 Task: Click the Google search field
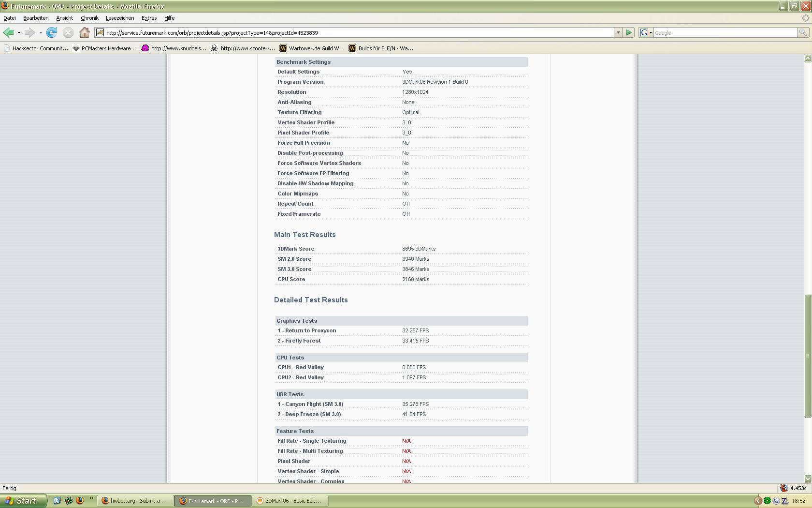725,33
